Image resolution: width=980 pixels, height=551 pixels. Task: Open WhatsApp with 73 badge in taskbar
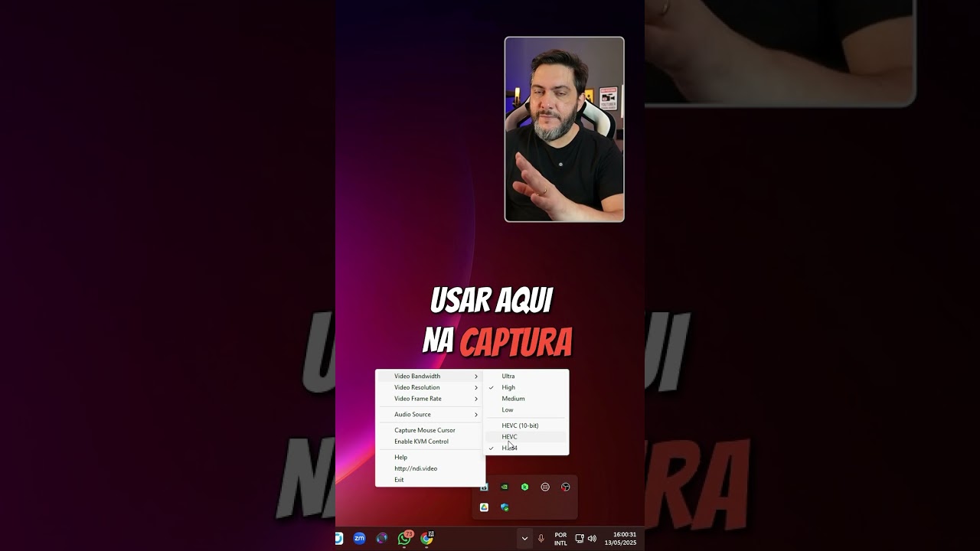[404, 539]
